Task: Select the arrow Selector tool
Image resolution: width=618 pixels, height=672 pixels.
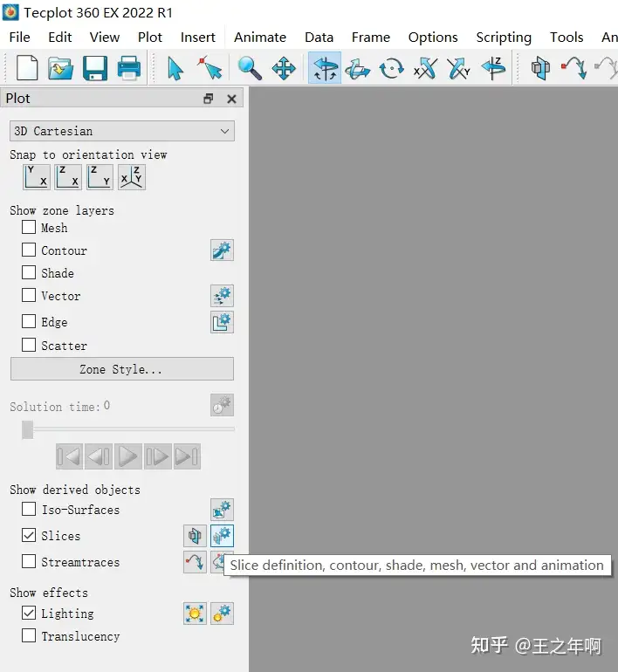Action: pyautogui.click(x=175, y=69)
